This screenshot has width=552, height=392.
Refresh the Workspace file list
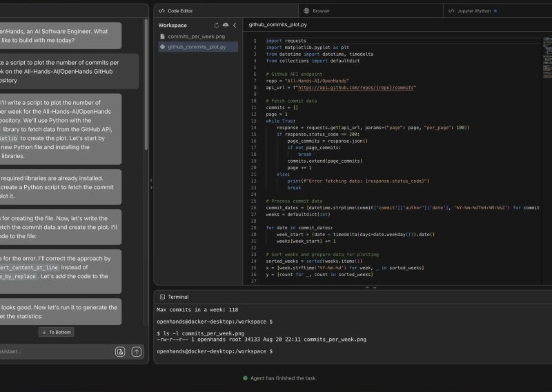217,26
